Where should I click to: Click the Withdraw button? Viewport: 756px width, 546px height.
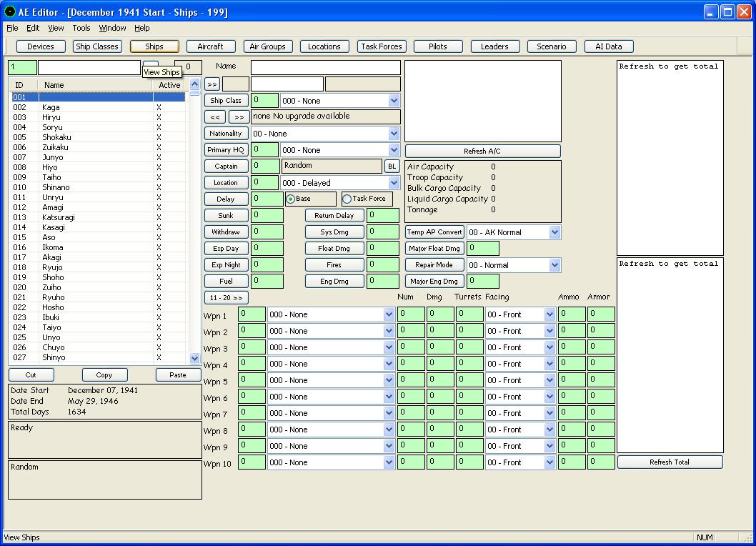(x=226, y=232)
